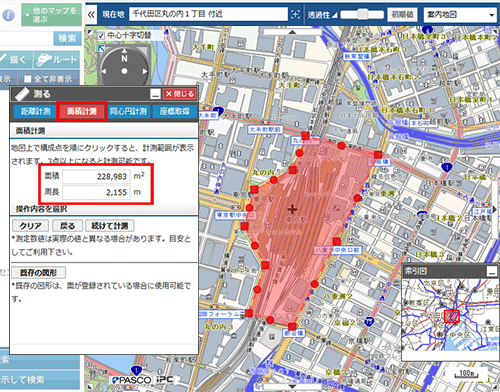The width and height of the screenshot is (500, 392).
Task: Switch to 同心円計測 tab
Action: [x=129, y=111]
